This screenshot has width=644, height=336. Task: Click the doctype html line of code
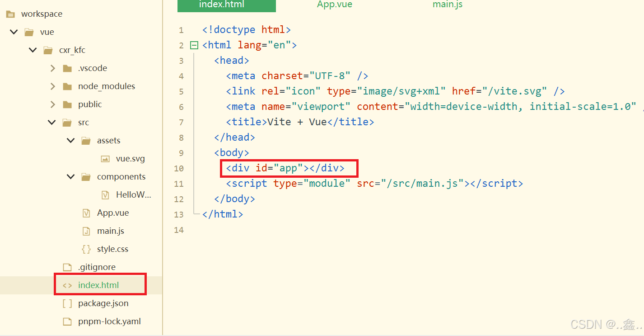click(247, 30)
